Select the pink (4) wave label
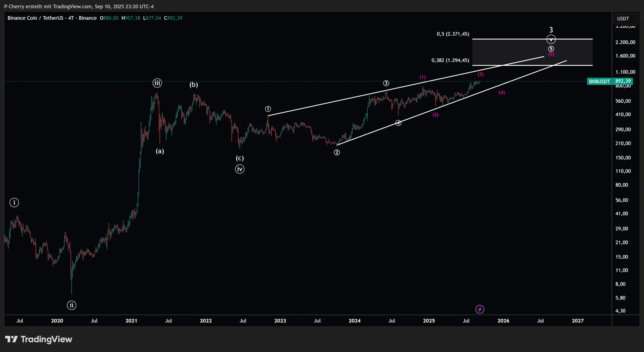Screen dimensions: 644x352 (502, 93)
